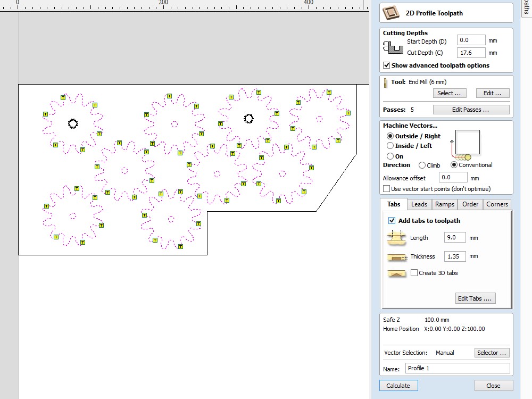Click the 'Passes: 5' text
This screenshot has height=399, width=532.
coord(398,110)
